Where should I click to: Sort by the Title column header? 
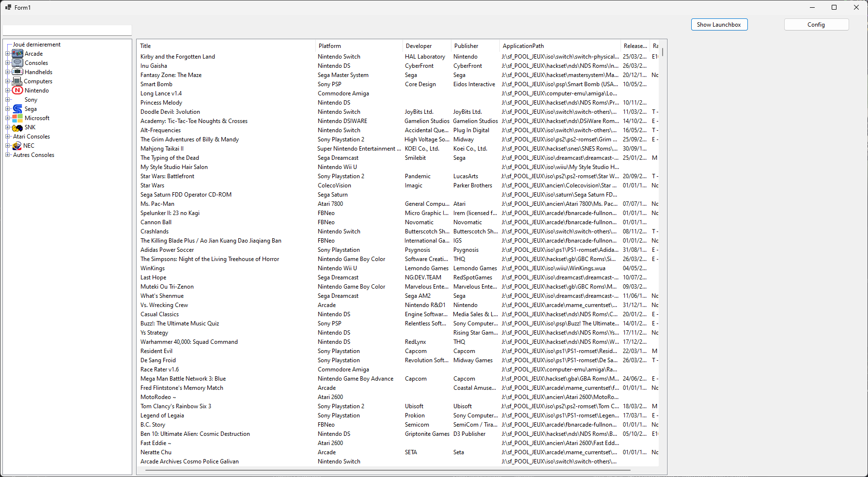pyautogui.click(x=226, y=46)
